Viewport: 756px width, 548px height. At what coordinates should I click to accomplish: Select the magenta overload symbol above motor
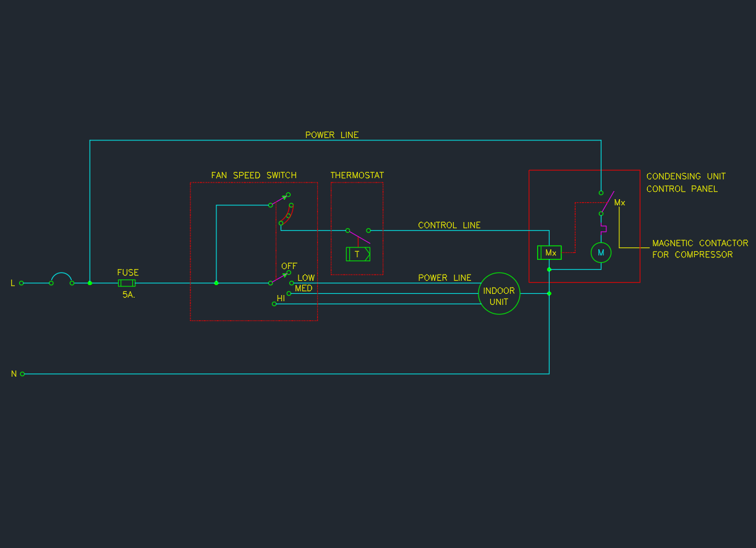coord(603,229)
